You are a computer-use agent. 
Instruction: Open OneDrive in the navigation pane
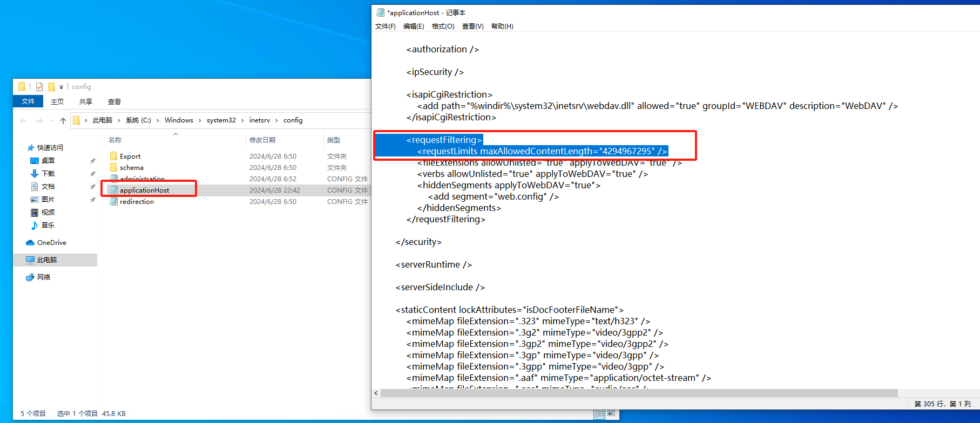click(x=52, y=242)
